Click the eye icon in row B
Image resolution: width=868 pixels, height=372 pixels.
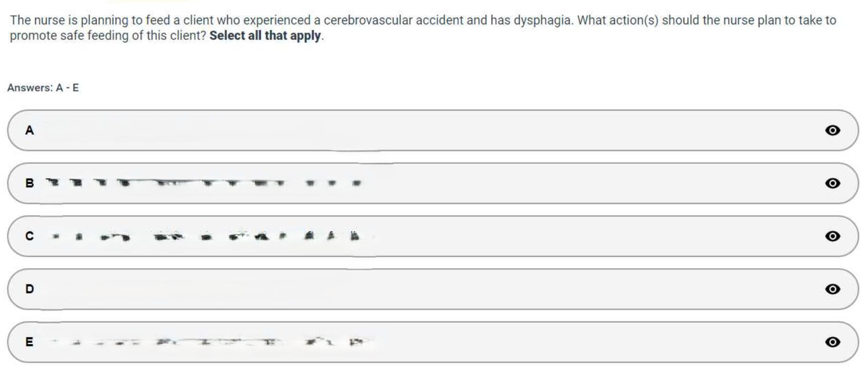pos(832,183)
